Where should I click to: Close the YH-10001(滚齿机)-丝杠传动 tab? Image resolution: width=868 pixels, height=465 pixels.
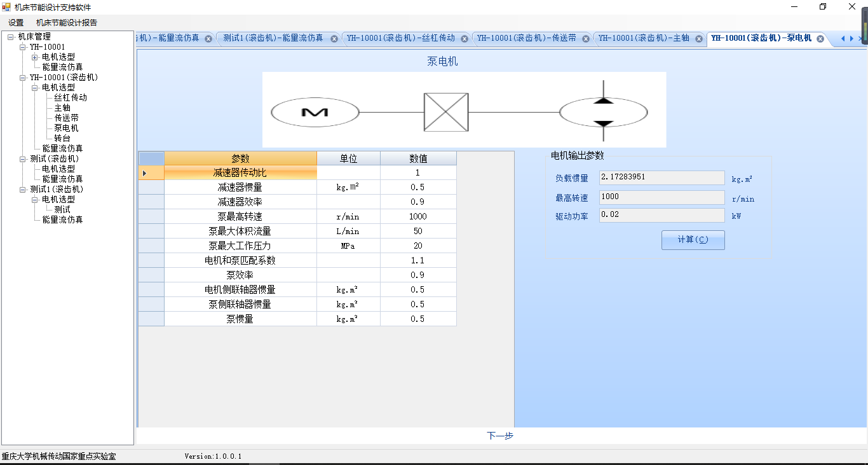point(465,39)
